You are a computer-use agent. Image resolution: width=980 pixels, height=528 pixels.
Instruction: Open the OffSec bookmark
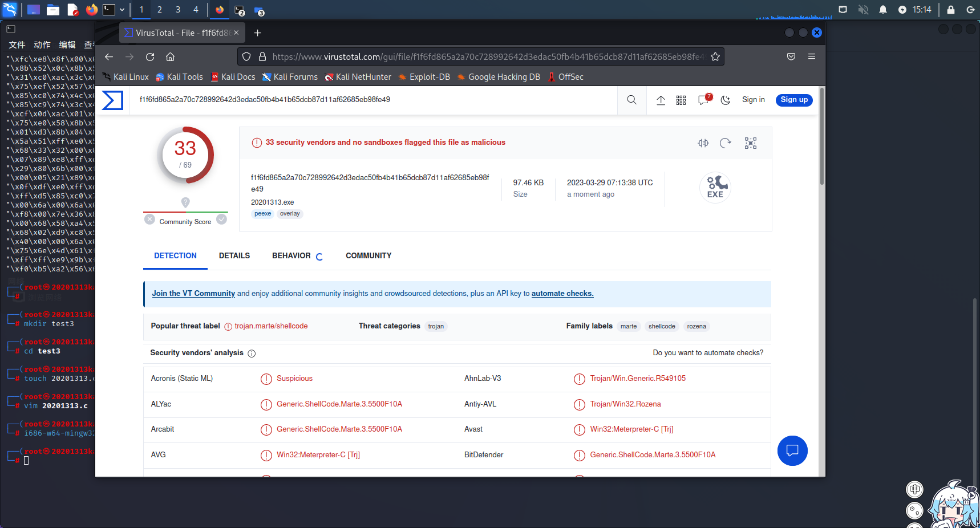click(565, 77)
